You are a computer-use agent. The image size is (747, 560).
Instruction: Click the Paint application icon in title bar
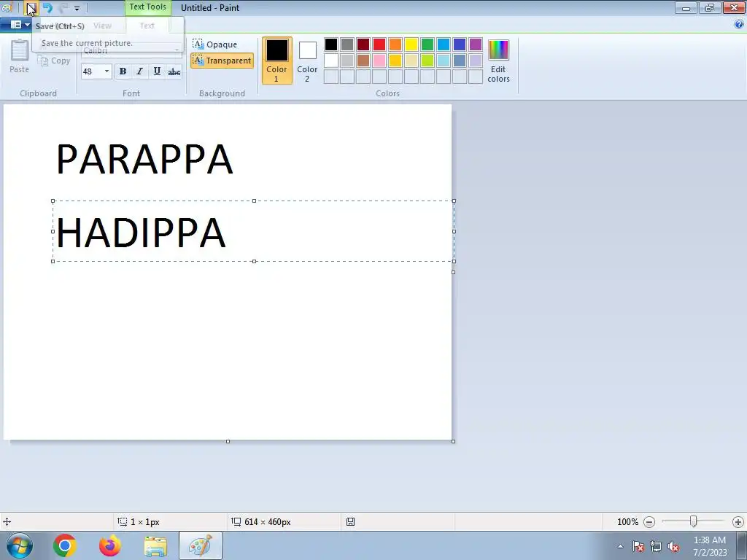tap(7, 7)
